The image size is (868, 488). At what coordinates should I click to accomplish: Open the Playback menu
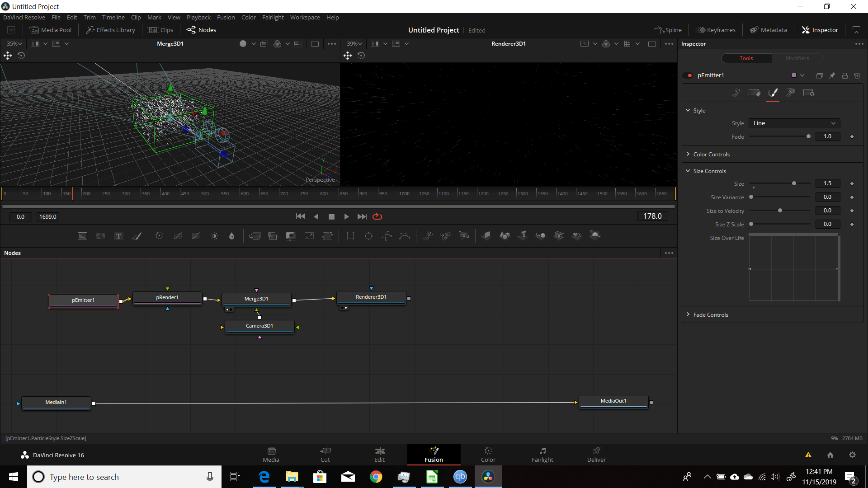pos(198,17)
